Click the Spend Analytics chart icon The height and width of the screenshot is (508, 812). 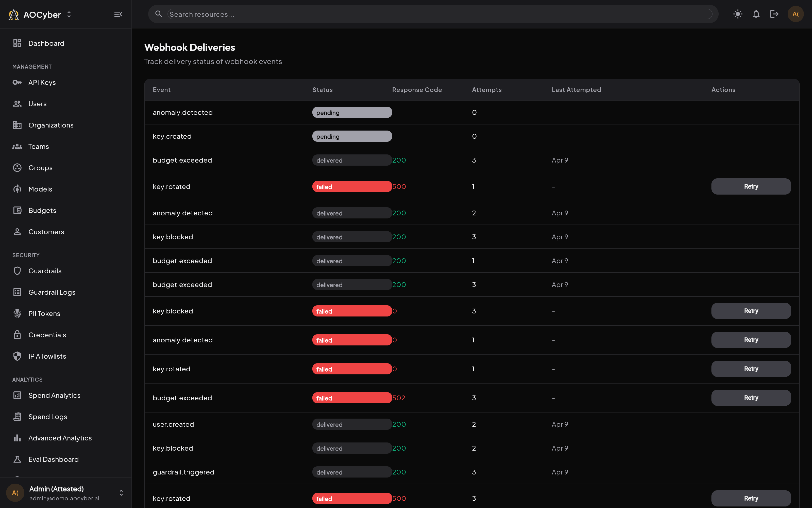coord(17,395)
